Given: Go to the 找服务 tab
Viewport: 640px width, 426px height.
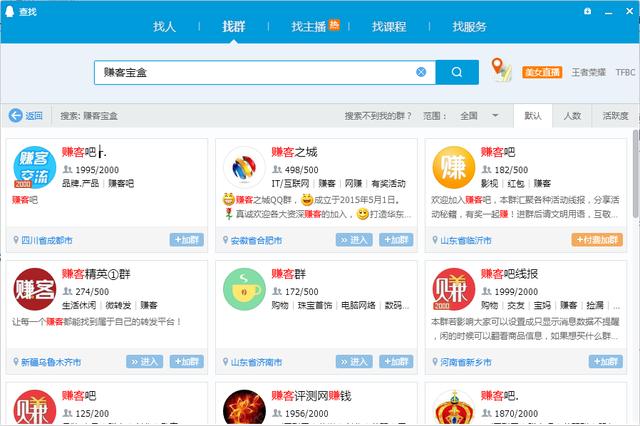Looking at the screenshot, I should click(469, 27).
